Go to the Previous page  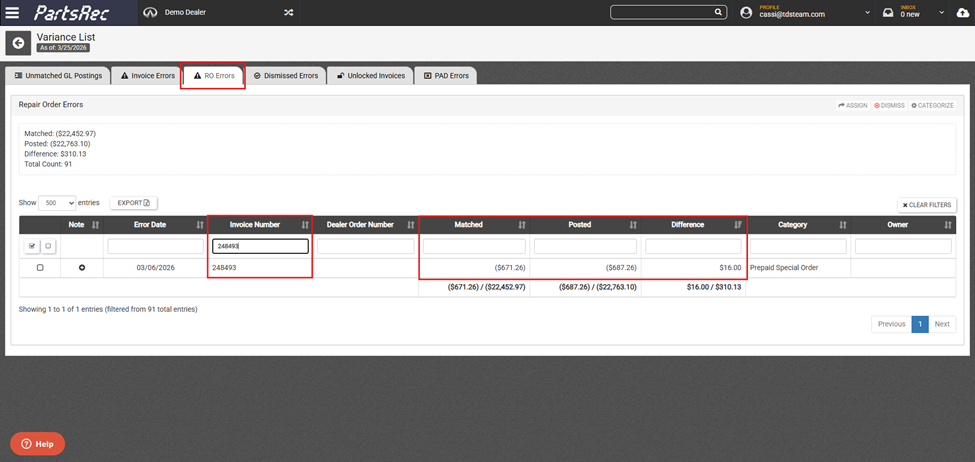tap(891, 324)
